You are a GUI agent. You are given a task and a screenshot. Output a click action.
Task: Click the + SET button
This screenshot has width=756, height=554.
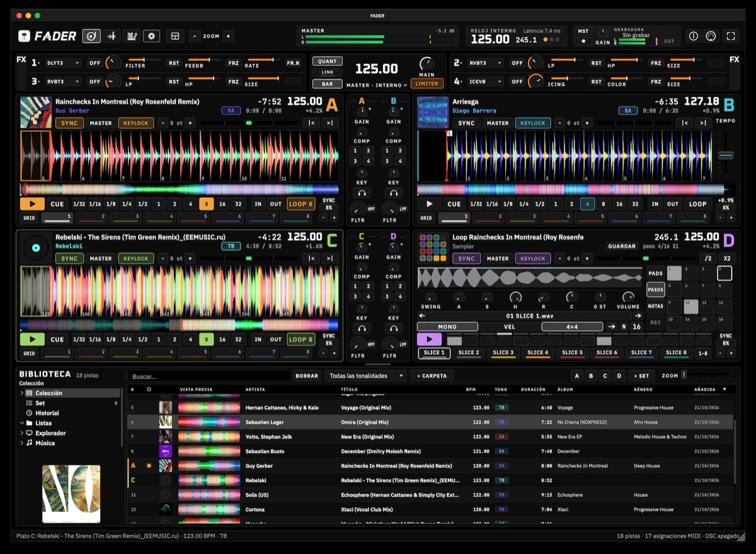point(642,376)
